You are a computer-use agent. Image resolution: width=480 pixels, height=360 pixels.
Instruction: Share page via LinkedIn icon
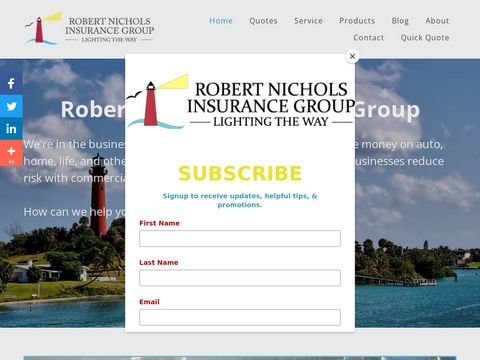(x=11, y=129)
